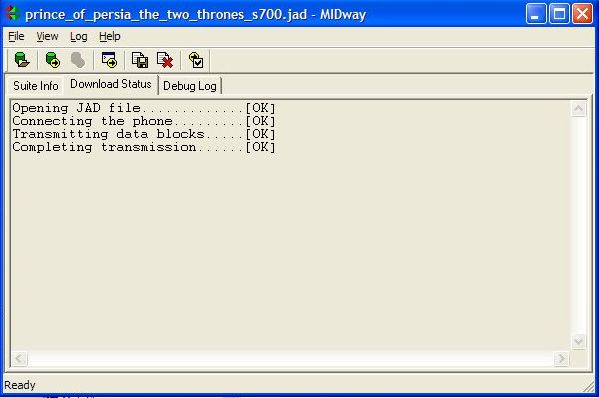Open a JAD file with the toolbar icon
This screenshot has width=599, height=398.
[x=22, y=60]
